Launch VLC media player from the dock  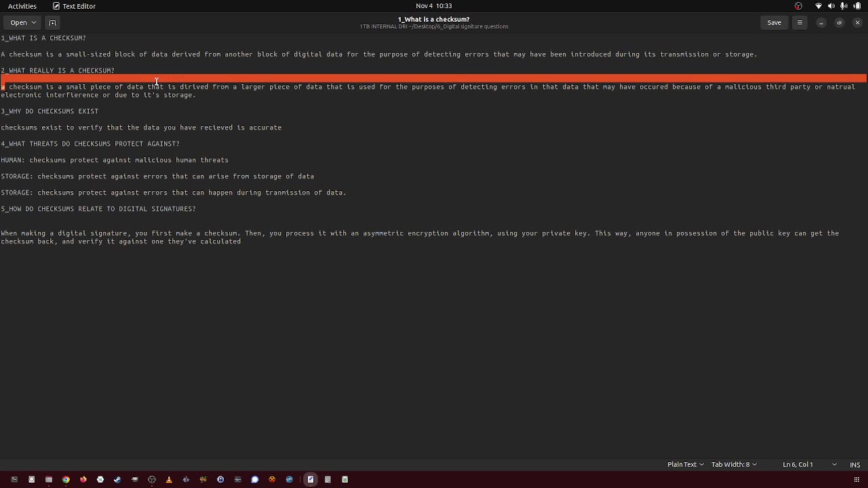169,479
